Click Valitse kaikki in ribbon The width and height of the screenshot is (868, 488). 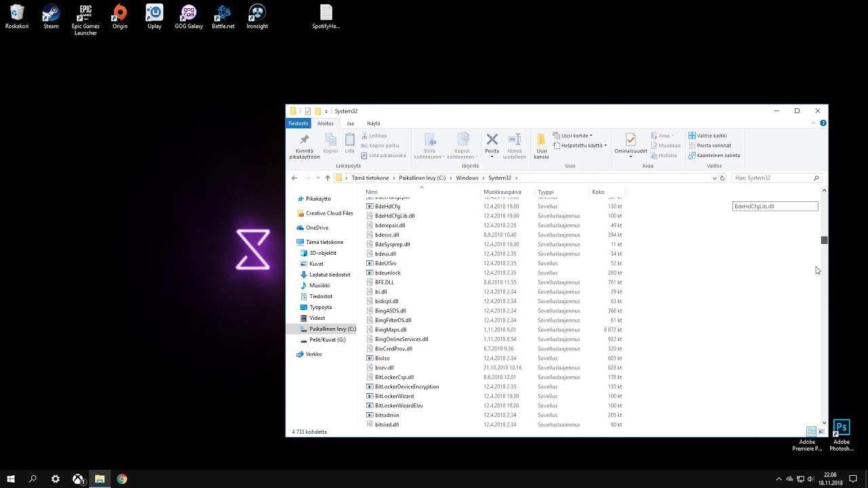pyautogui.click(x=707, y=136)
